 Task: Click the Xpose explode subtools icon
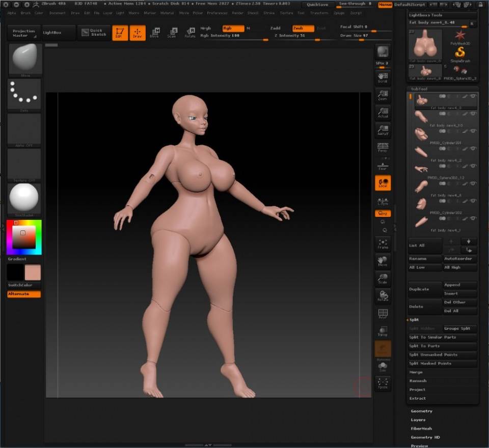(x=383, y=383)
